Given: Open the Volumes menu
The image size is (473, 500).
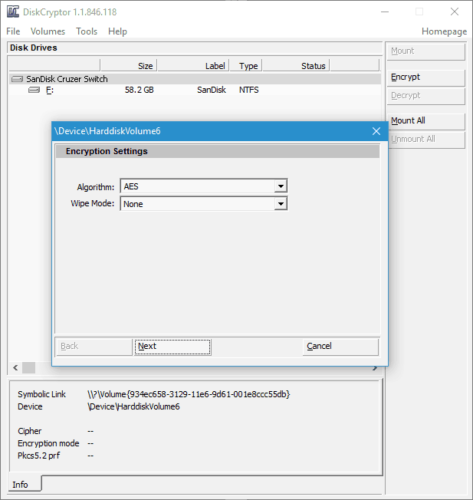Looking at the screenshot, I should 48,31.
